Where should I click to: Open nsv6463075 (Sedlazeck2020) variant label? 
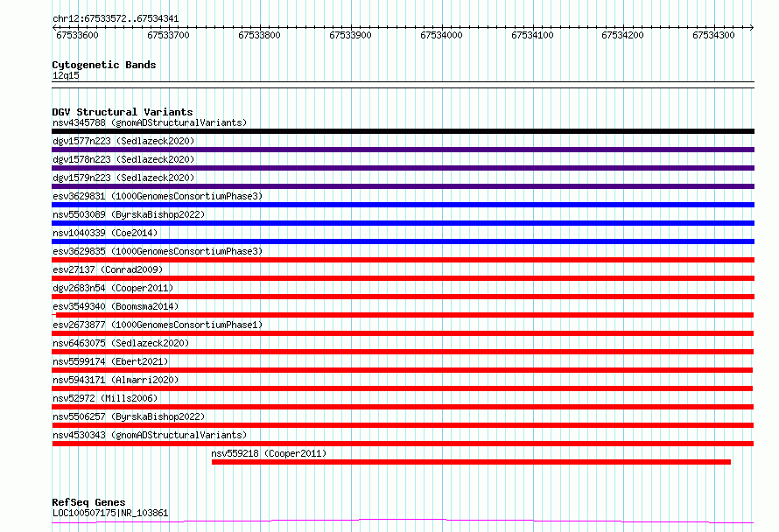(121, 343)
